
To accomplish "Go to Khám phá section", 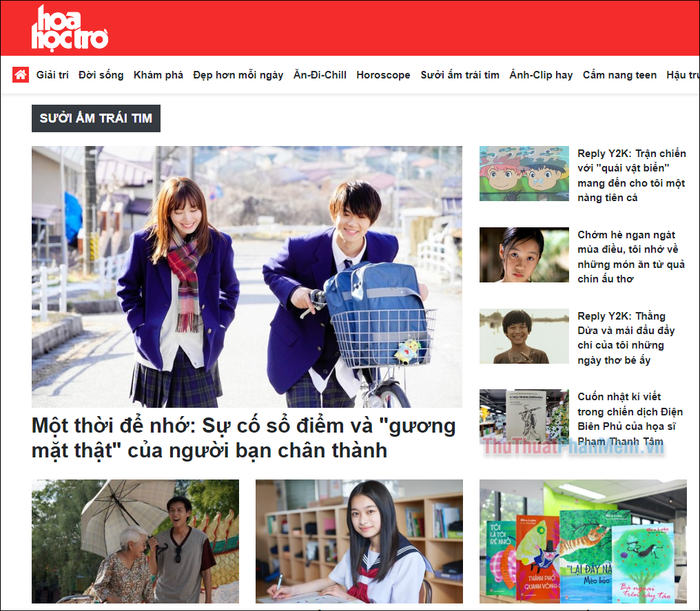I will click(x=158, y=75).
